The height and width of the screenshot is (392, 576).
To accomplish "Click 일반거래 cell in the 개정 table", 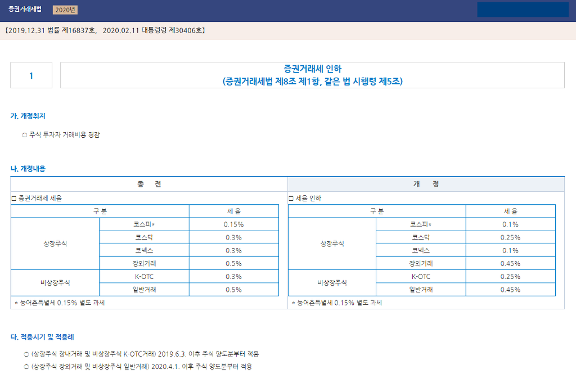I will [421, 290].
